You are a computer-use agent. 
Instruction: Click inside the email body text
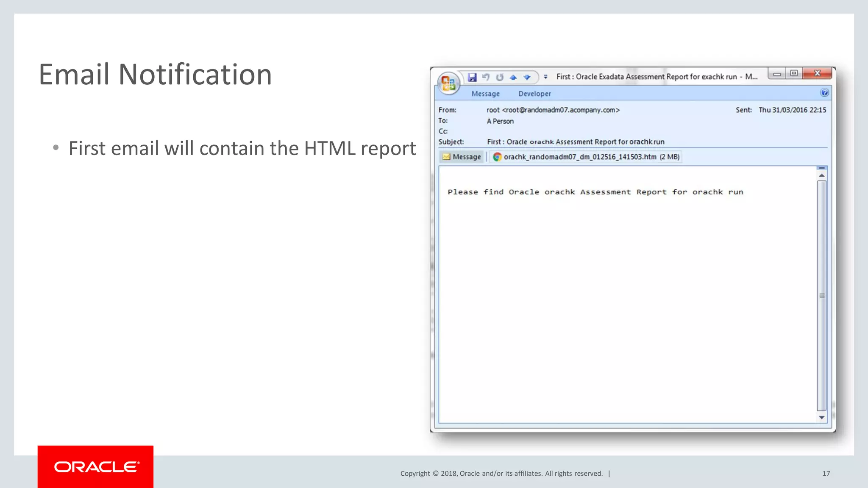coord(595,192)
